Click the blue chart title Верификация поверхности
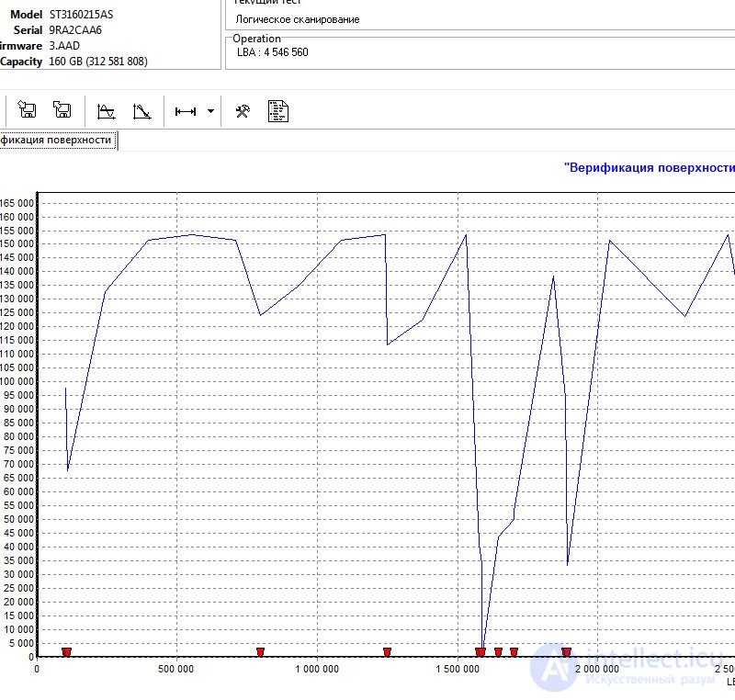 click(x=650, y=168)
